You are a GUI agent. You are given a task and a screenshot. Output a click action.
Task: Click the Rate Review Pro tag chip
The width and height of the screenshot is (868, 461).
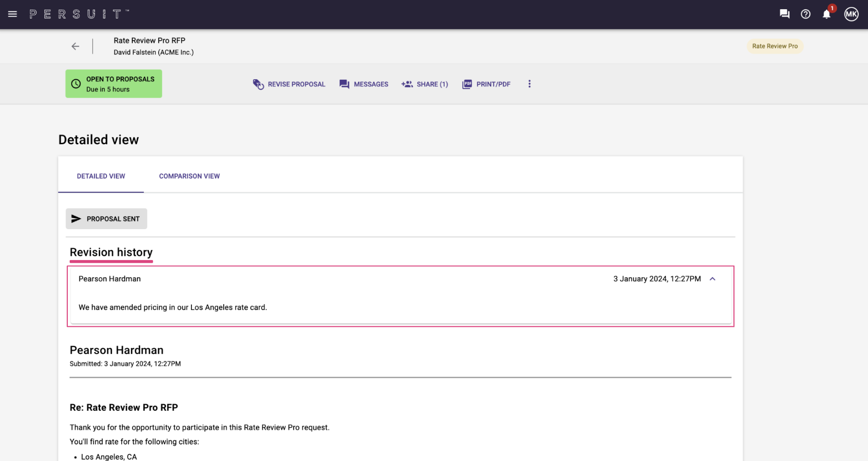(775, 46)
